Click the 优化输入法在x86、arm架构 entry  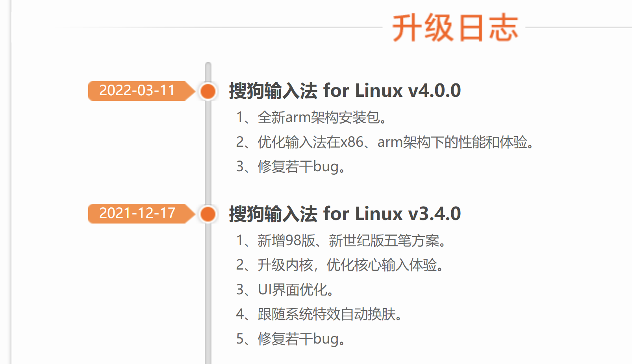coord(385,142)
